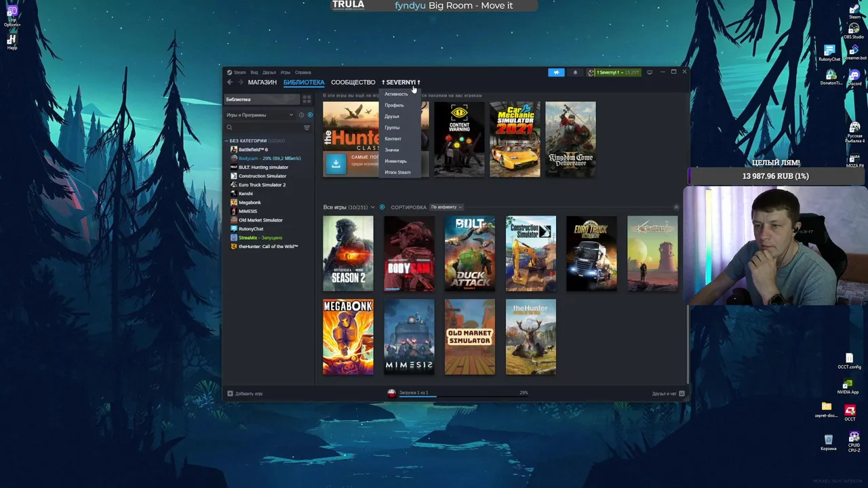Open the notifications bell icon
Screen dimensions: 868x488
tap(575, 73)
